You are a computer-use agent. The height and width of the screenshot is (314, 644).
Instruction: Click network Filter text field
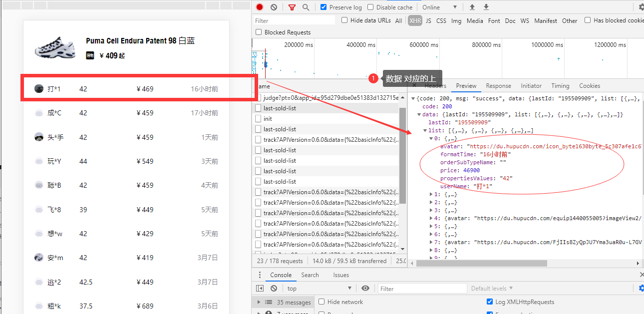coord(295,20)
